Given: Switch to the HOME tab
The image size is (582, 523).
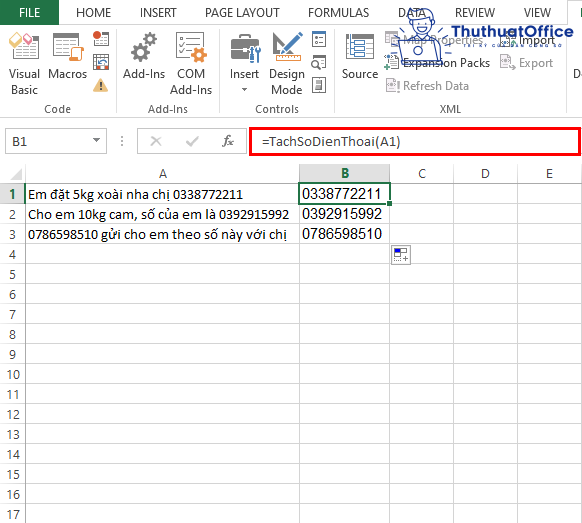Looking at the screenshot, I should click(94, 13).
